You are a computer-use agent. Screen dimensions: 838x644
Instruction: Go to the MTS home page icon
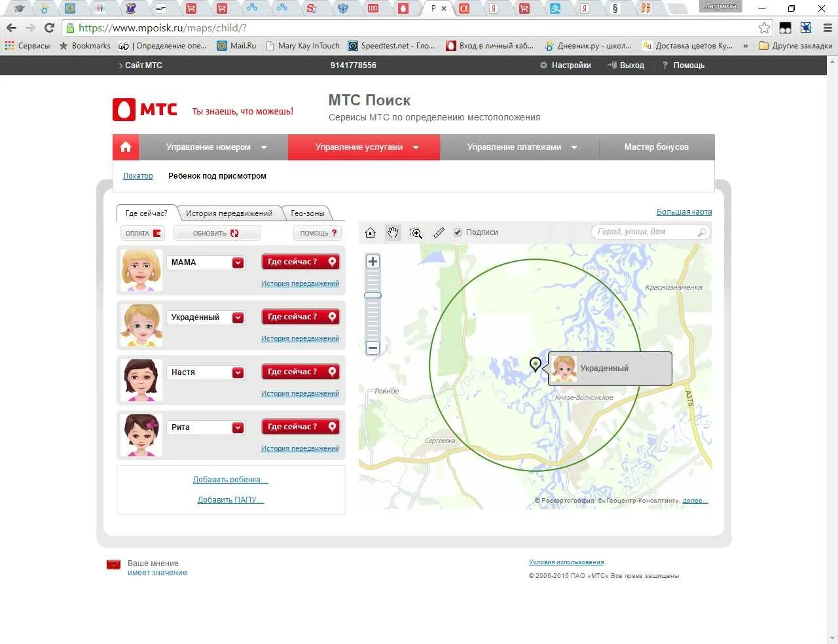click(x=126, y=147)
